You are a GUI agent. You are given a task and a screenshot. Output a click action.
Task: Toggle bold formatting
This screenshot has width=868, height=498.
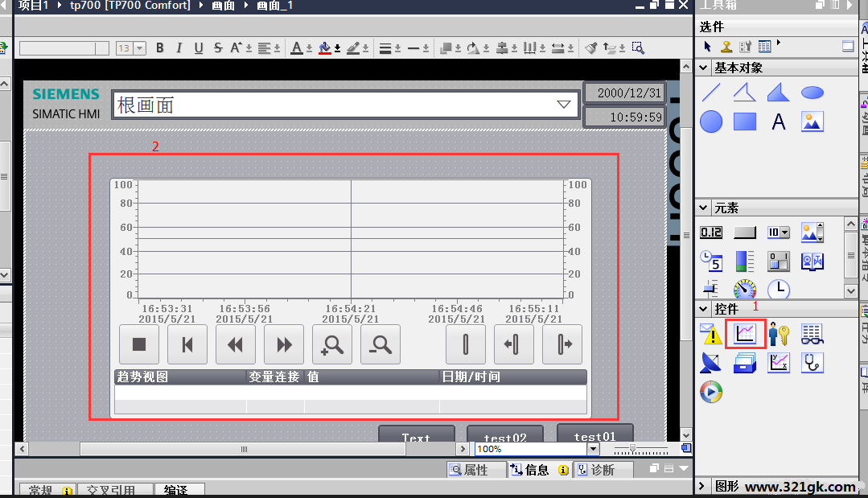tap(160, 48)
